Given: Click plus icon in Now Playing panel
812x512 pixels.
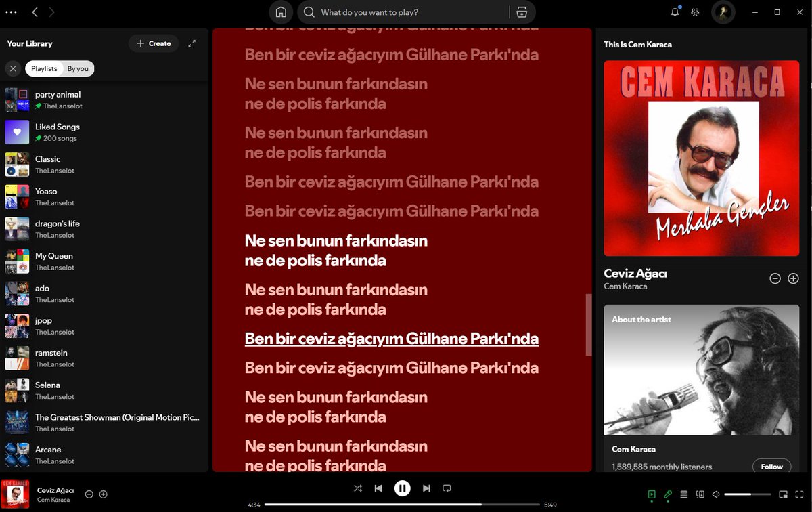Looking at the screenshot, I should click(x=794, y=278).
